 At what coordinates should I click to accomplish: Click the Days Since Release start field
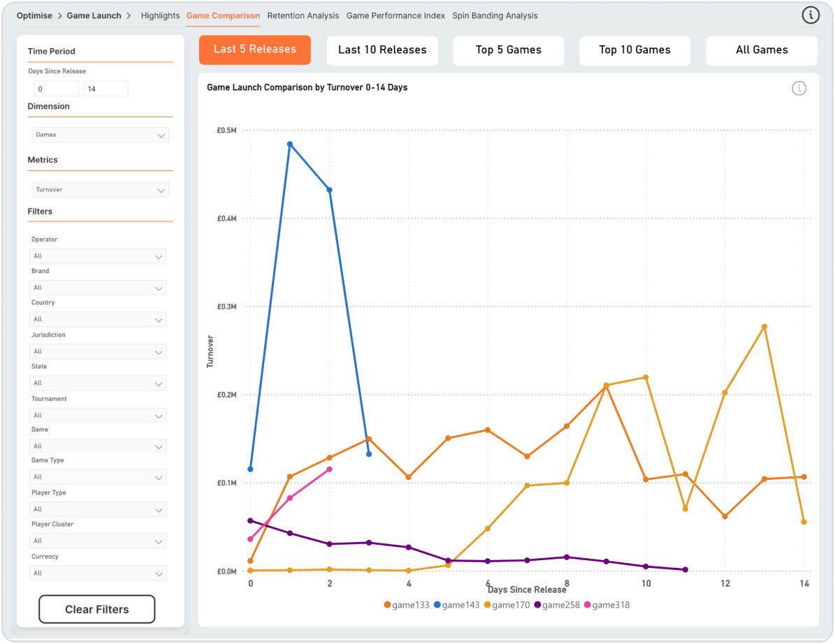point(56,89)
